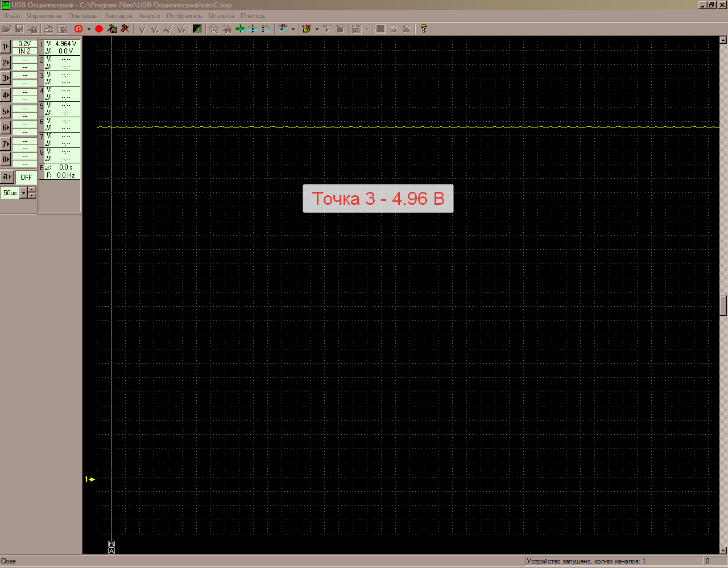Toggle channel 6 button
The image size is (728, 568).
click(x=6, y=127)
